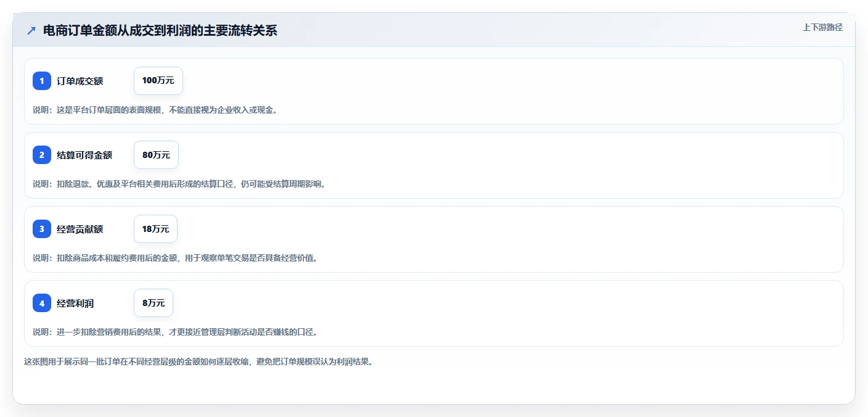
Task: Select the 8万元 value chip
Action: (154, 303)
